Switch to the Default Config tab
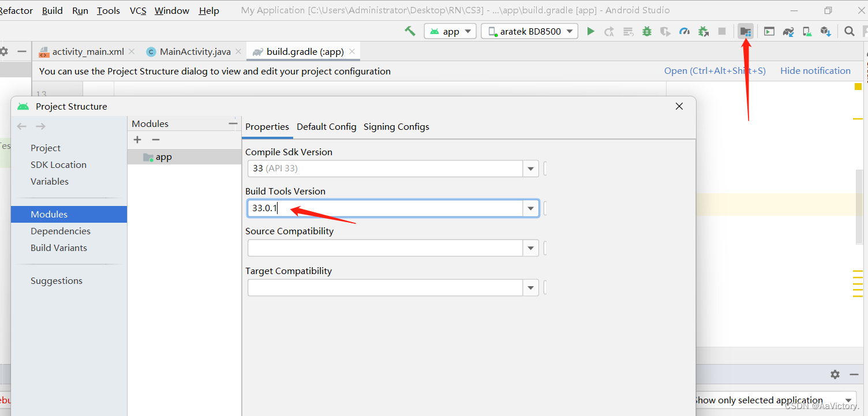The image size is (868, 416). coord(327,126)
